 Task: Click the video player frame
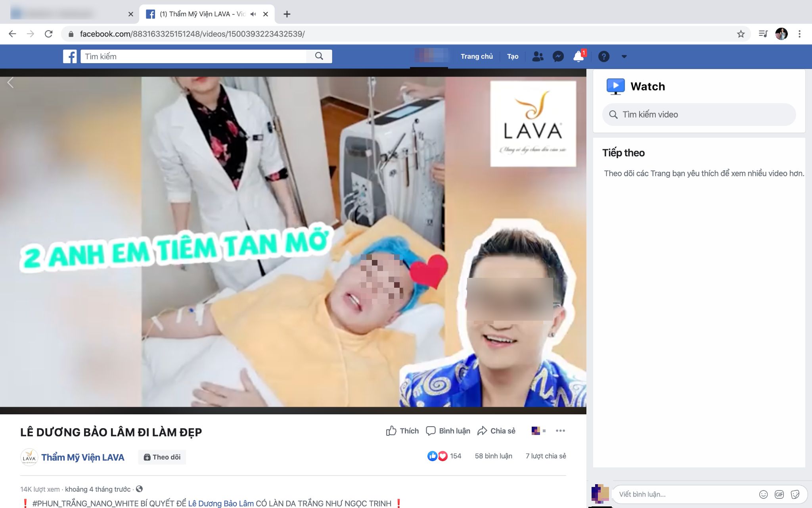293,241
